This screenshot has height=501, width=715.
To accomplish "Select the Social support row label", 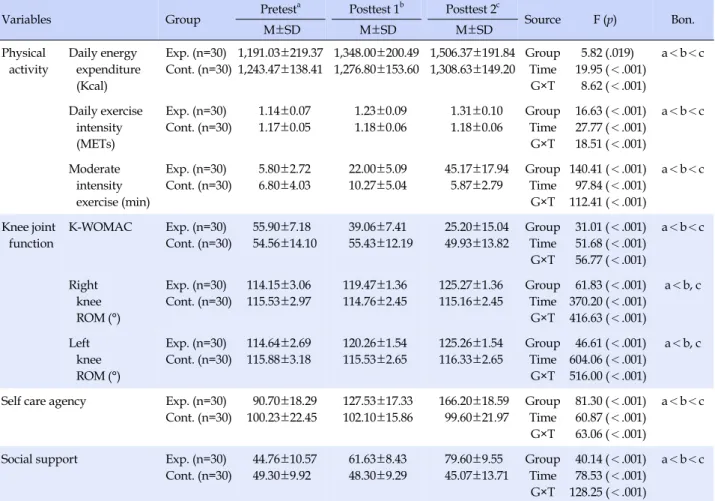I will coord(39,459).
